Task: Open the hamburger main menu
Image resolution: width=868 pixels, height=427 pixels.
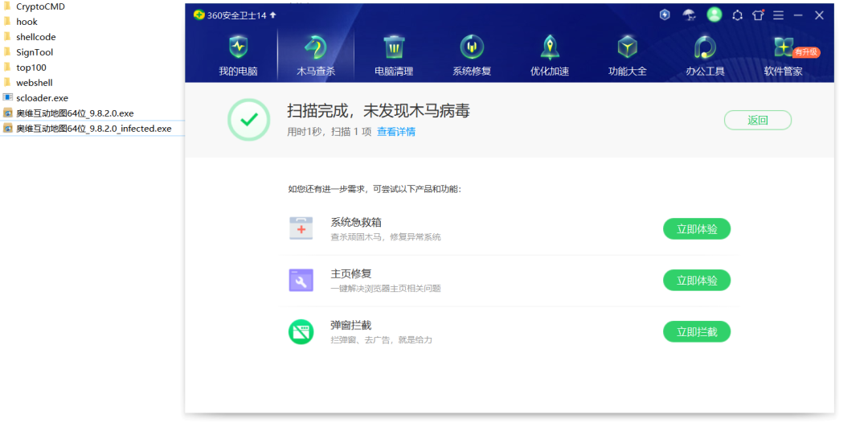Action: (778, 15)
